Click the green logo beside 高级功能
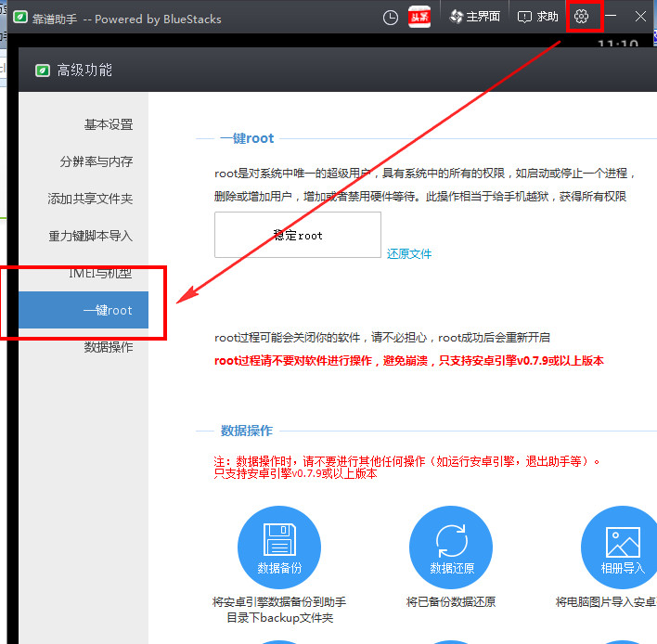The width and height of the screenshot is (657, 644). [42, 70]
